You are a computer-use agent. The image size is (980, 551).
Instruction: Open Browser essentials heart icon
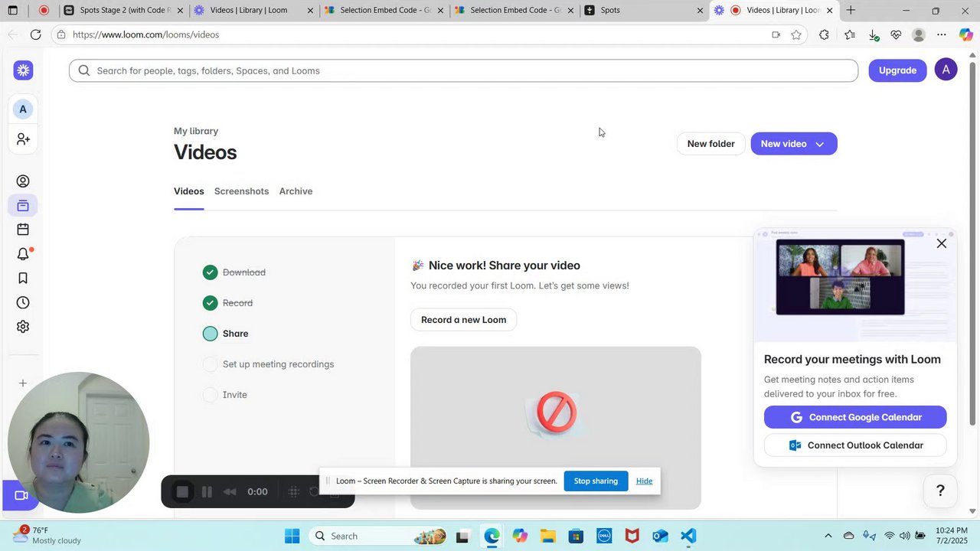[x=896, y=34]
